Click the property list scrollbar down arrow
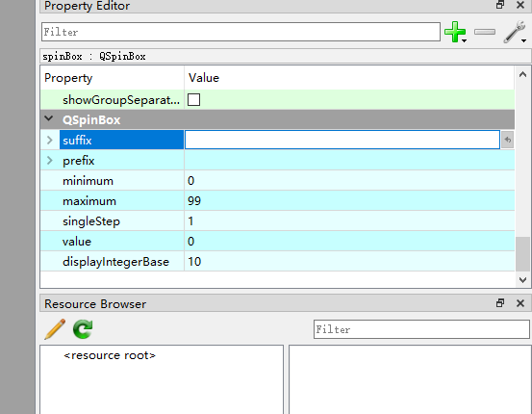Viewport: 532px width, 414px height. click(522, 280)
